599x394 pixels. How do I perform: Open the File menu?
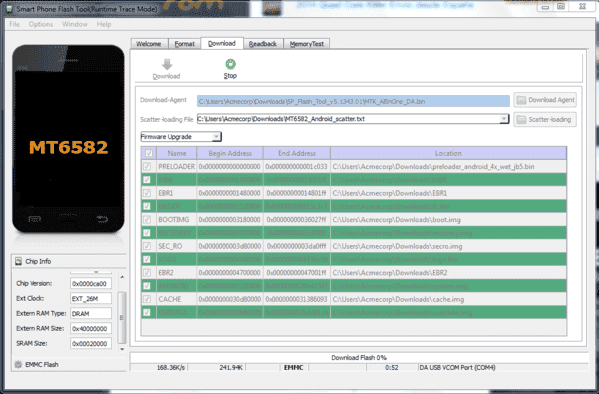click(x=15, y=24)
